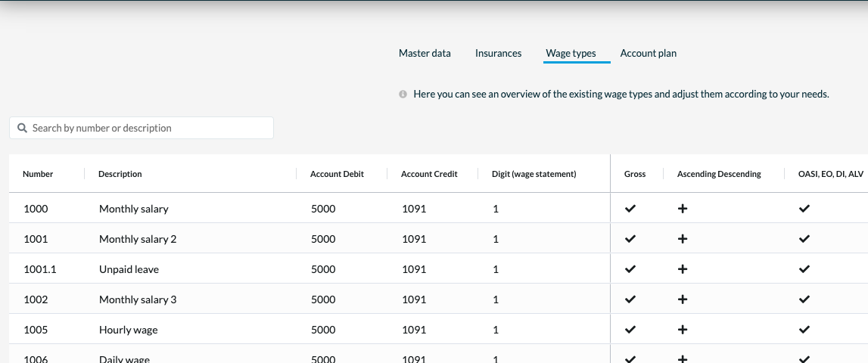
Task: Toggle Gross checkmark for Hourly wage
Action: click(630, 330)
